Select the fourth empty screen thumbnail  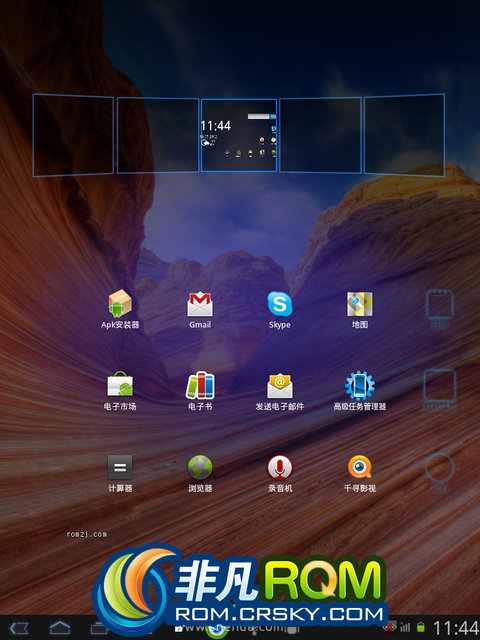pos(320,135)
